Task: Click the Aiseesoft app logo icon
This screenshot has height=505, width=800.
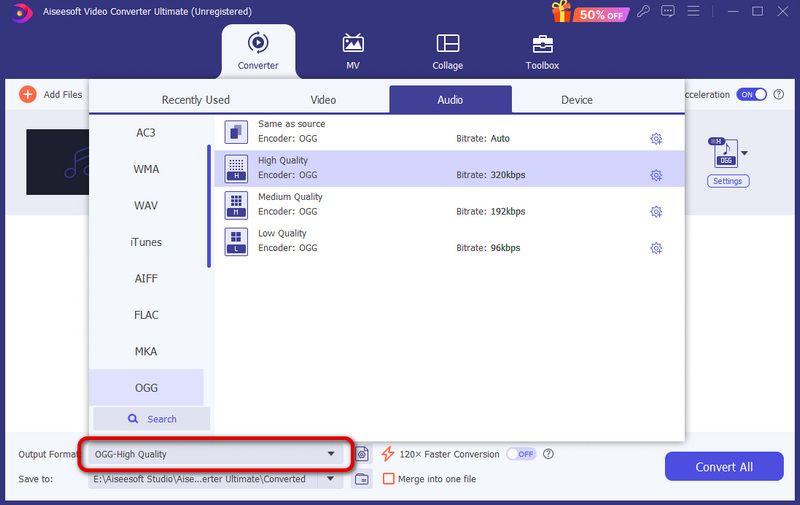Action: 21,12
